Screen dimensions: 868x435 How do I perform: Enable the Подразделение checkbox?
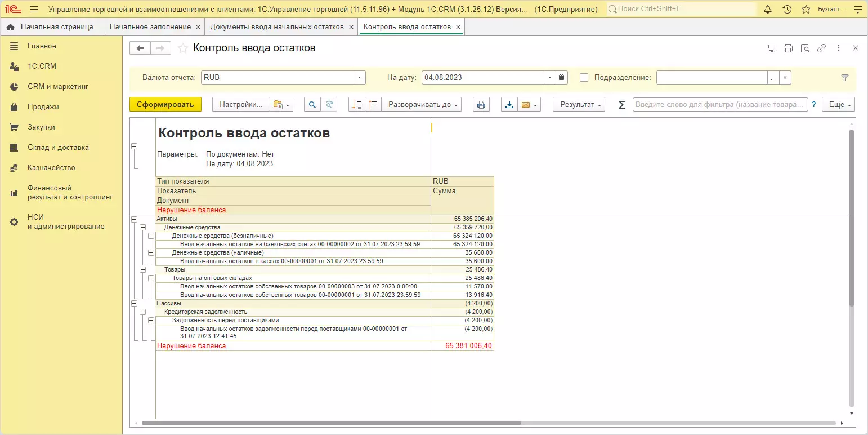[x=584, y=78]
